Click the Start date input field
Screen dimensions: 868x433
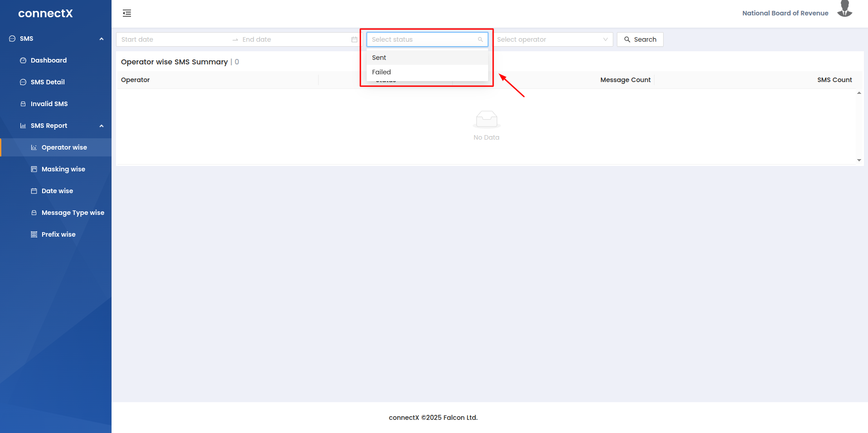coord(172,39)
